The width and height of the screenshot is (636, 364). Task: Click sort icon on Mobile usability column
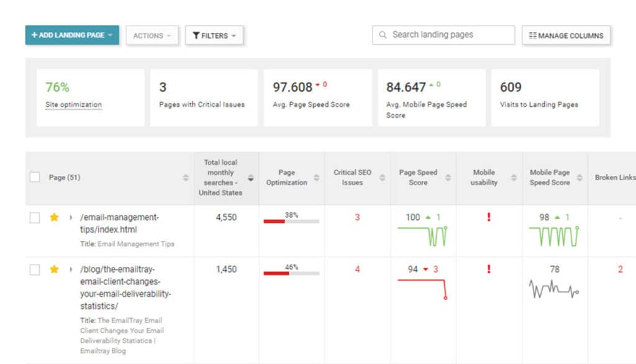[514, 178]
